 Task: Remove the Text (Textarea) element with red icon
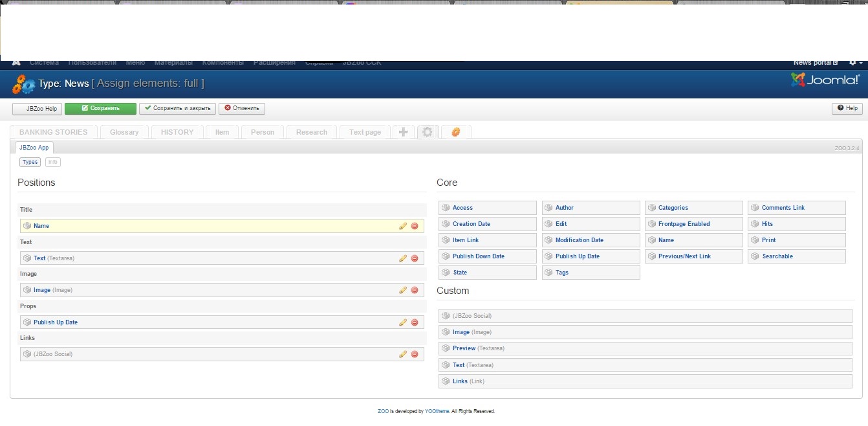tap(415, 258)
